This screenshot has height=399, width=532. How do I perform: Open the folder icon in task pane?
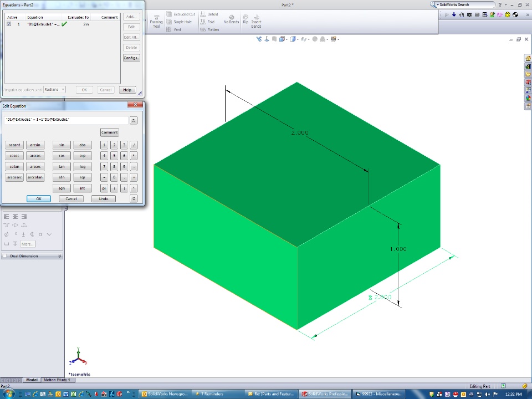point(528,74)
